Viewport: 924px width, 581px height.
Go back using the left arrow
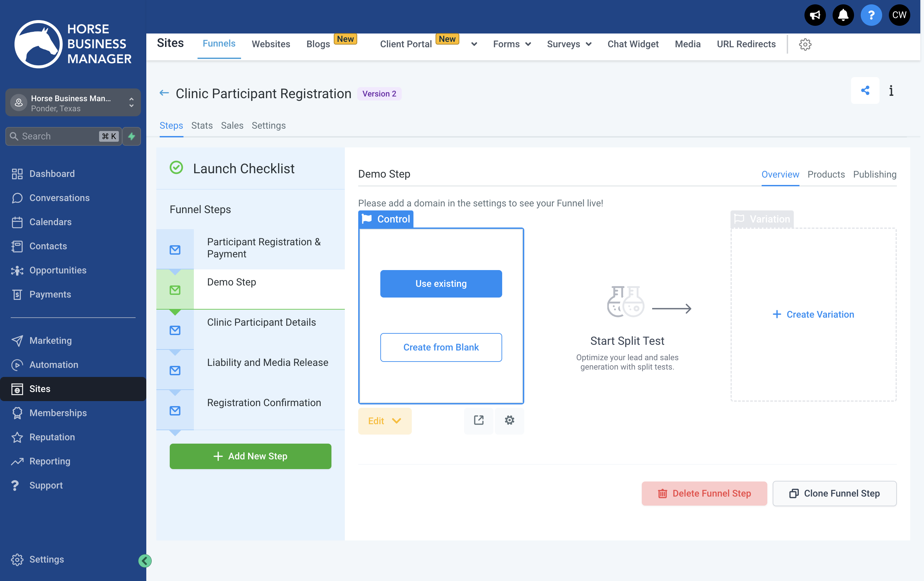[164, 93]
